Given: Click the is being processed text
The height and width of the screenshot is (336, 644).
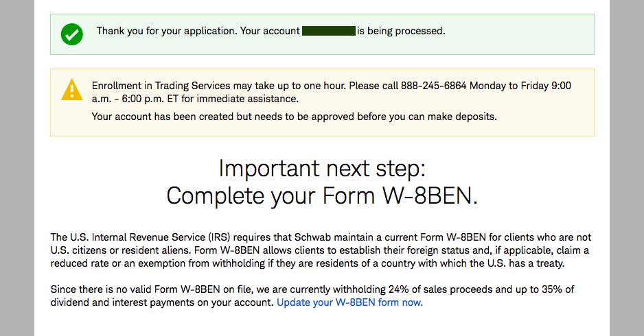Looking at the screenshot, I should (x=401, y=31).
